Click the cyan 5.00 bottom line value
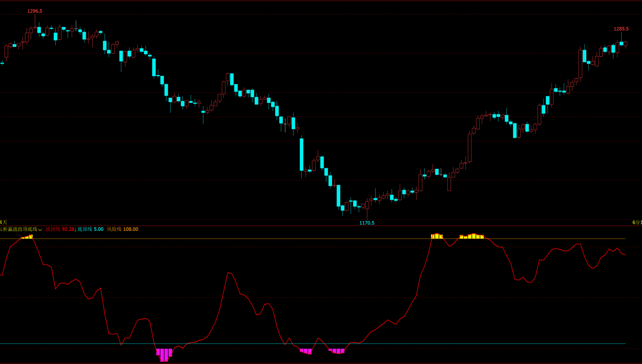Viewport: 642px width, 364px height. tap(99, 229)
